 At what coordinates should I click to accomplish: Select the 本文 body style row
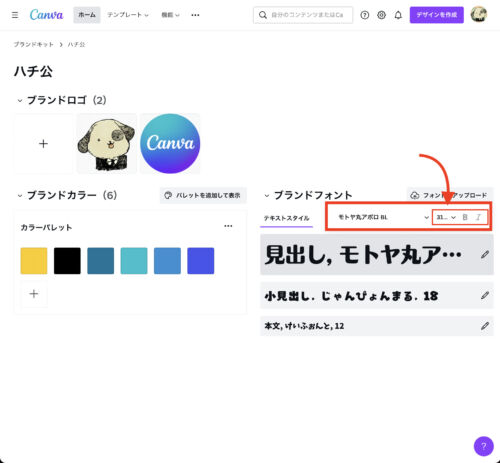[x=377, y=326]
